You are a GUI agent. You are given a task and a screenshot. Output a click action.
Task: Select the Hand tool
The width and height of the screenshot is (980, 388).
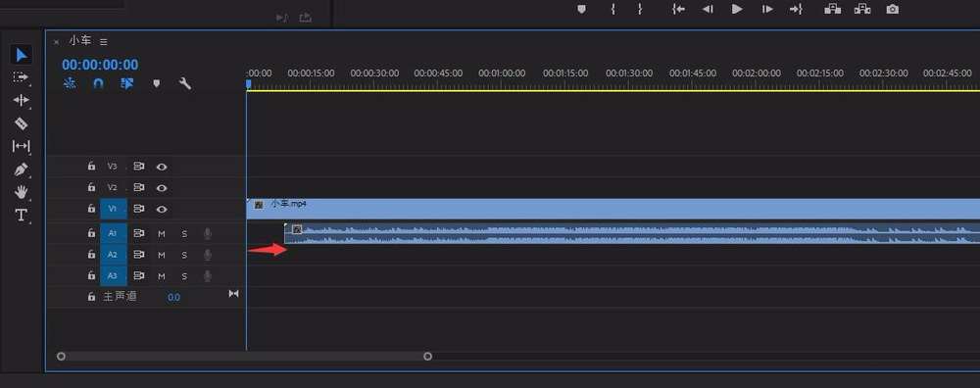pos(21,192)
